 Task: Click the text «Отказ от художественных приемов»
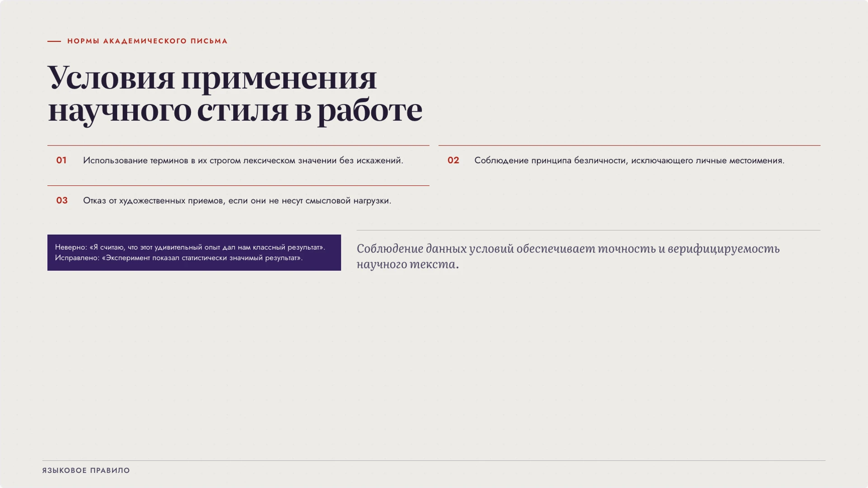153,201
